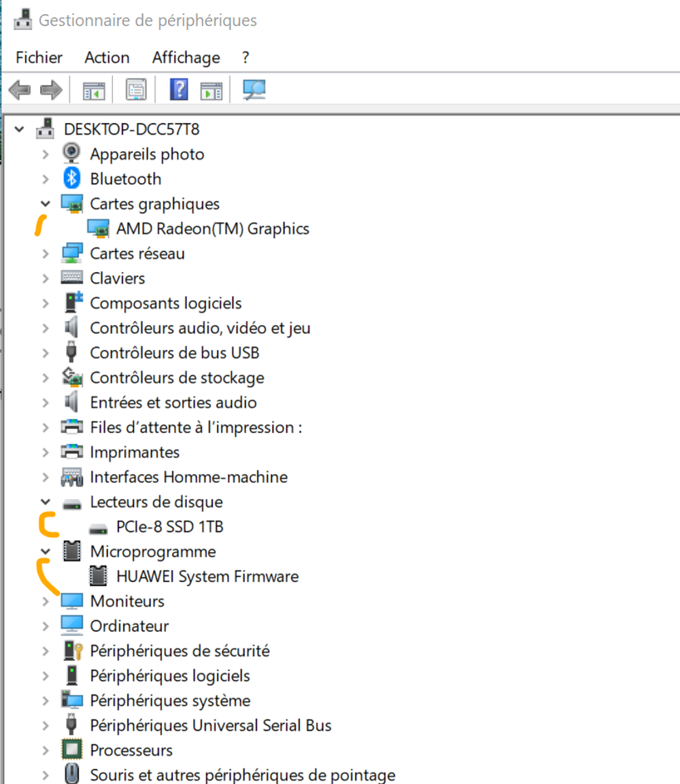Viewport: 680px width, 784px height.
Task: Click the scan for hardware changes icon
Action: coord(254,90)
